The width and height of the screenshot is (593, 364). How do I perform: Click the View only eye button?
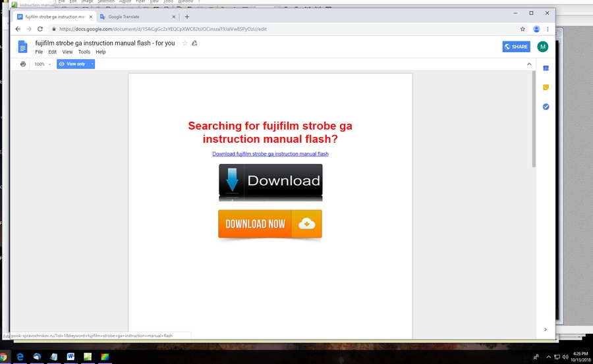click(72, 64)
